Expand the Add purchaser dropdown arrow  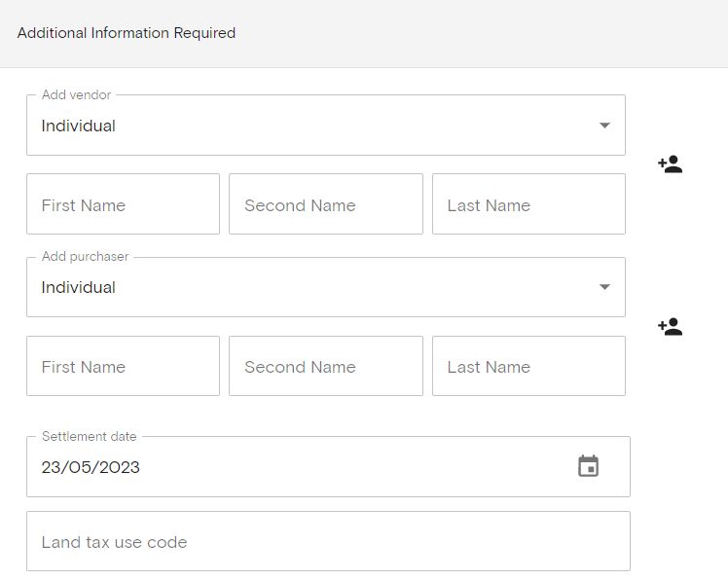tap(604, 286)
